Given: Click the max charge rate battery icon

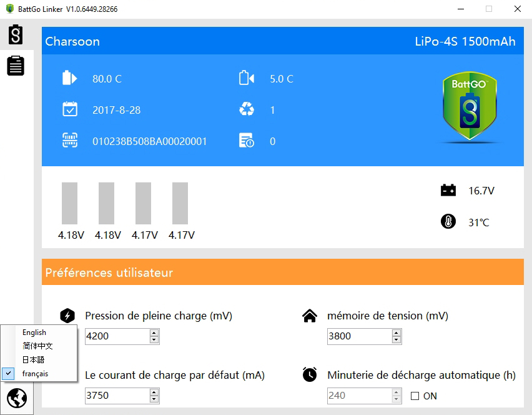Looking at the screenshot, I should pos(247,77).
